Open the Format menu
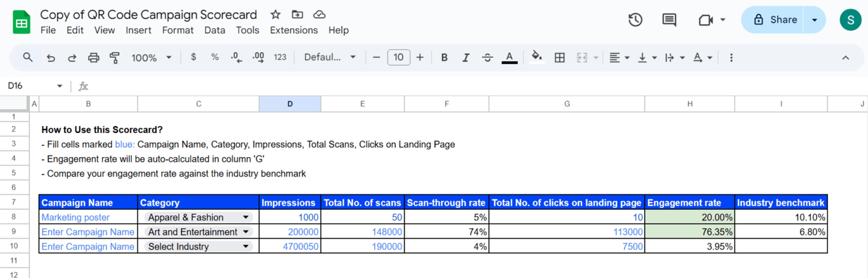The width and height of the screenshot is (868, 278). (178, 30)
